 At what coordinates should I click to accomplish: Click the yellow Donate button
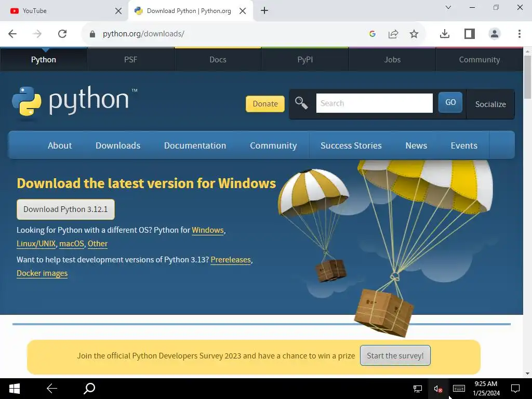(265, 104)
